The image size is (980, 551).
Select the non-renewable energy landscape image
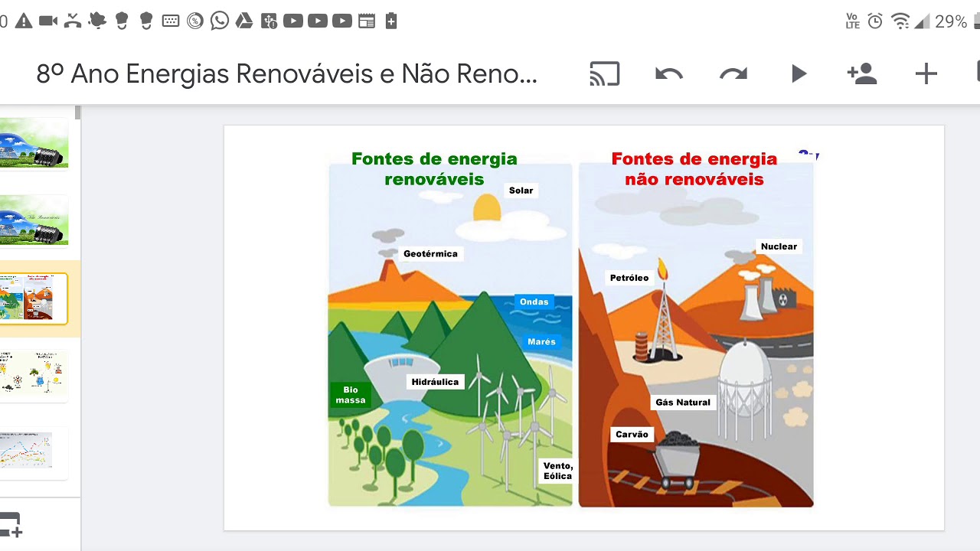click(x=696, y=334)
